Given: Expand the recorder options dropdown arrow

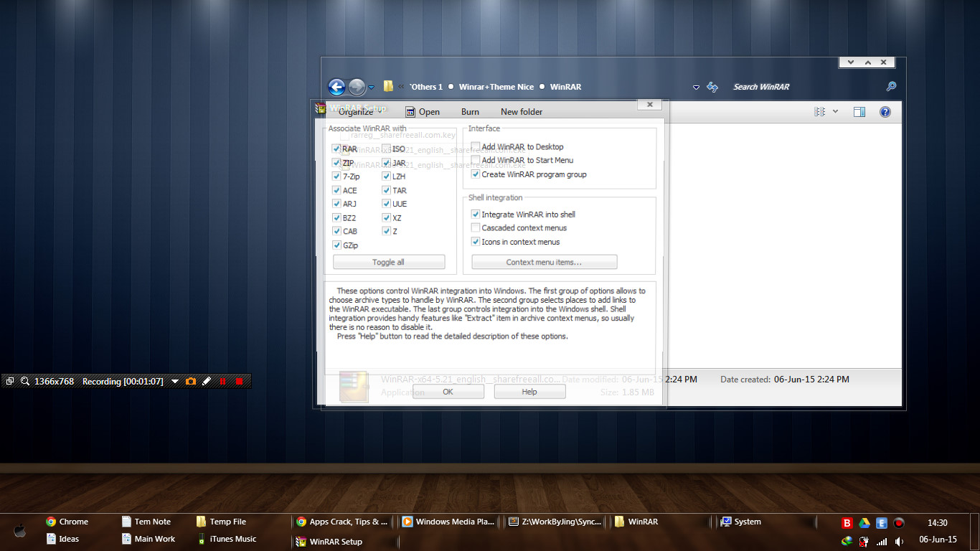Looking at the screenshot, I should pos(174,382).
